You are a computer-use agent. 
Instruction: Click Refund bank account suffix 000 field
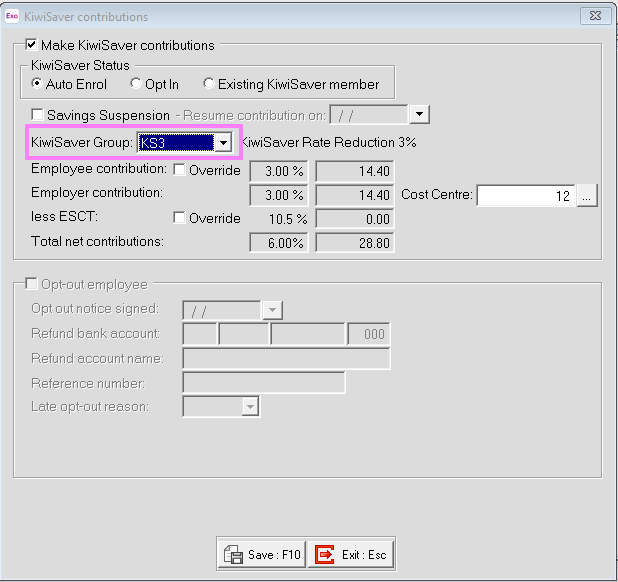(x=369, y=334)
